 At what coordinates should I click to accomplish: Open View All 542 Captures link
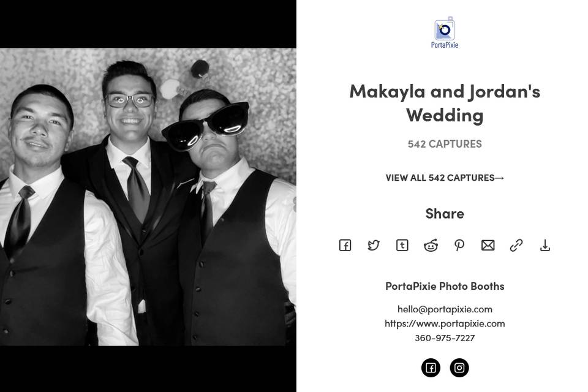[x=445, y=178]
